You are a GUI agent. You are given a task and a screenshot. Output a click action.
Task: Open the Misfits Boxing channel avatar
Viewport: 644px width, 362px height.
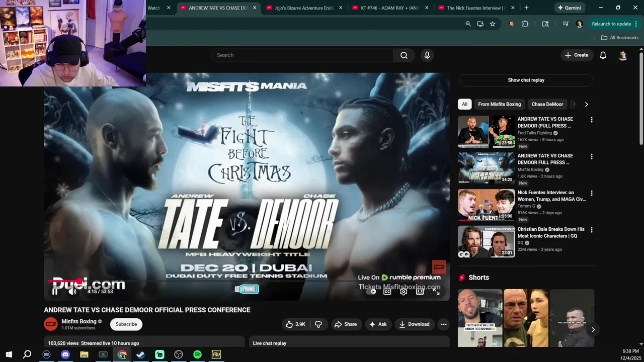click(x=51, y=324)
